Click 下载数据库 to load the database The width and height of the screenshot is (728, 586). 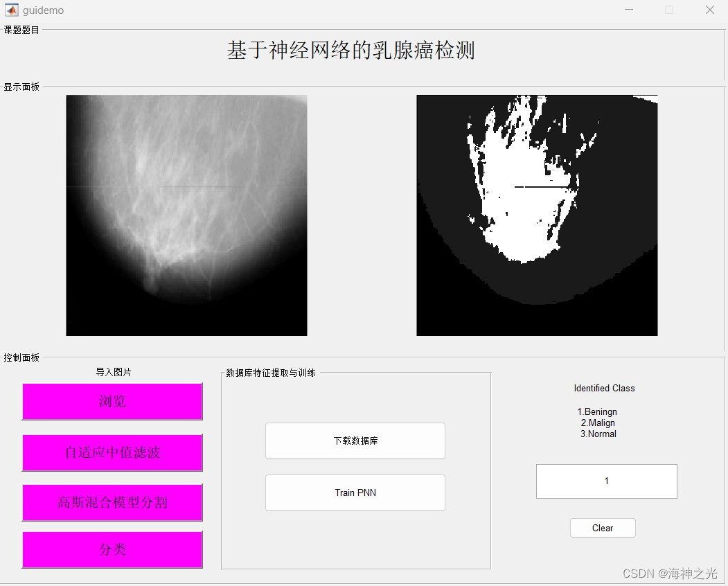click(355, 441)
